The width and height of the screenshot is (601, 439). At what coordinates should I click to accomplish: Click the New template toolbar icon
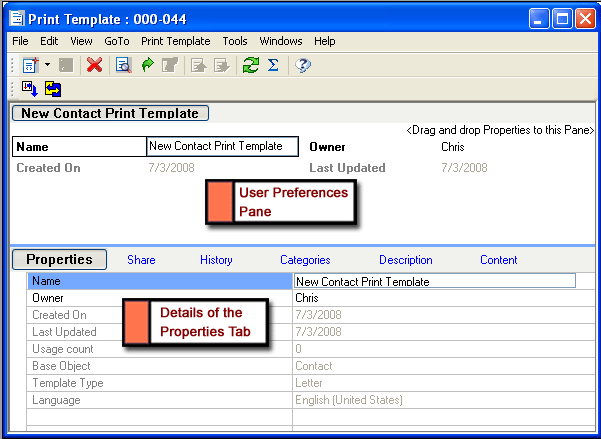30,65
